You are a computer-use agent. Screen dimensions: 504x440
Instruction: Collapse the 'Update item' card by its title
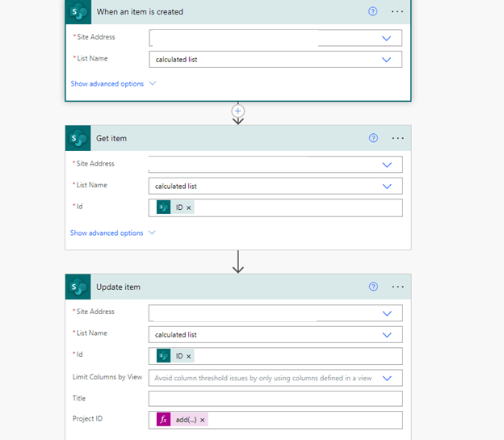point(118,287)
